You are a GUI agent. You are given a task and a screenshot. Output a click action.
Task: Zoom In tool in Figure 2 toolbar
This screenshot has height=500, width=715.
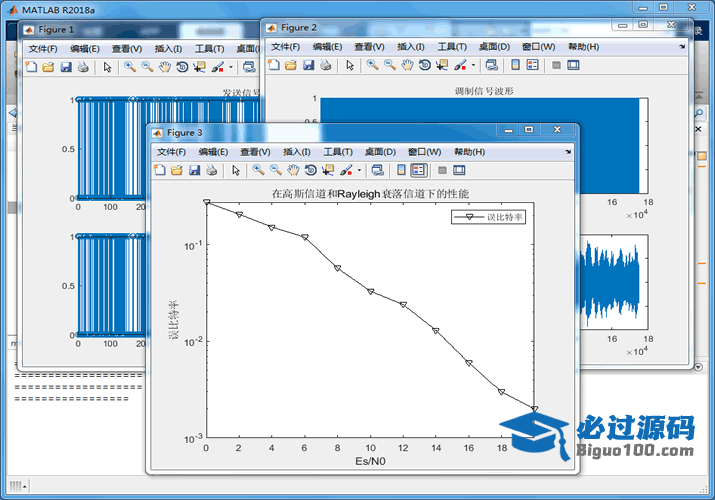pyautogui.click(x=372, y=65)
